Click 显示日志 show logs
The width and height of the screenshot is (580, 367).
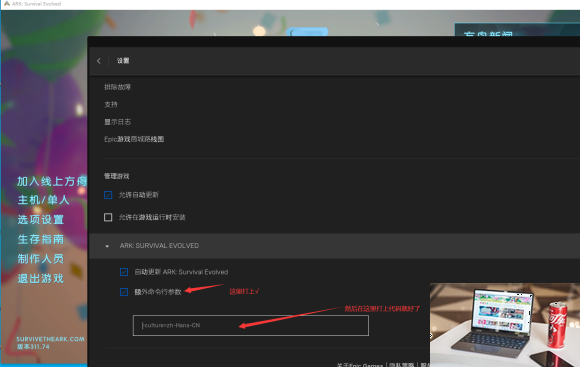pyautogui.click(x=117, y=122)
